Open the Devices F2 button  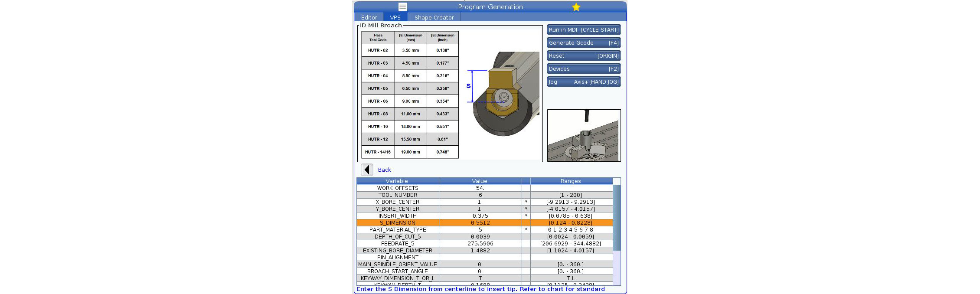pyautogui.click(x=584, y=69)
